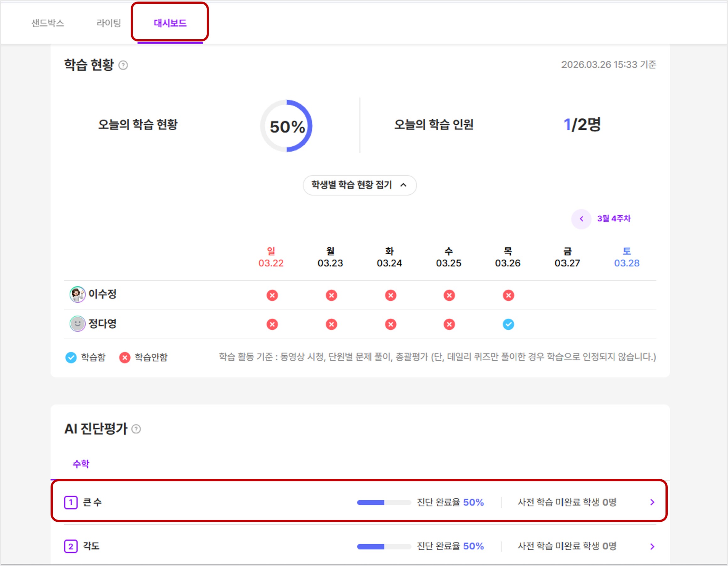The width and height of the screenshot is (728, 566).
Task: Open 정다영 student profile avatar
Action: (x=77, y=324)
